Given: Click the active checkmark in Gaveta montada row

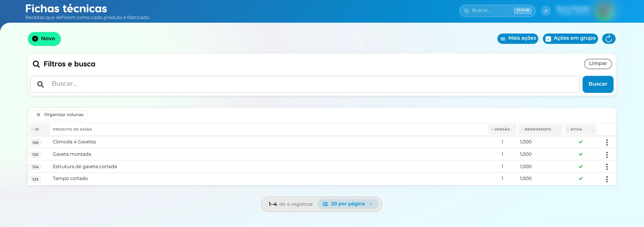Looking at the screenshot, I should point(581,154).
